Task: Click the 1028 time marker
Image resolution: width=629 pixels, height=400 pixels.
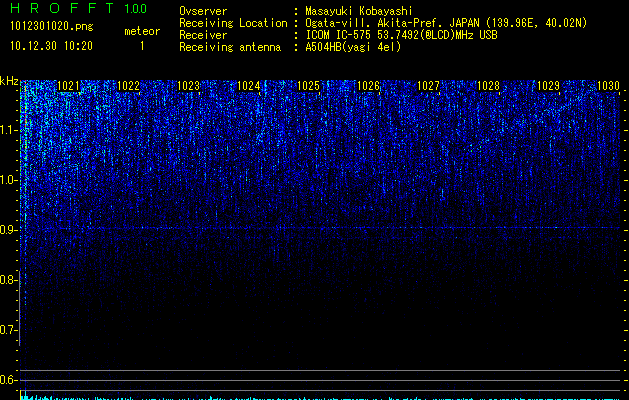Action: click(488, 86)
